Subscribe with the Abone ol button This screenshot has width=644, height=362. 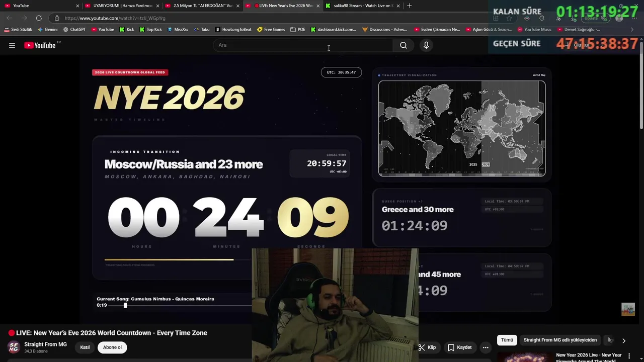tap(112, 347)
